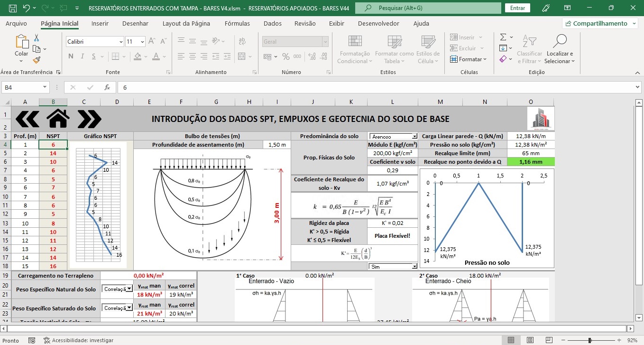644x345 pixels.
Task: Open the Sim dropdown under Placa Flexível
Action: [x=415, y=267]
